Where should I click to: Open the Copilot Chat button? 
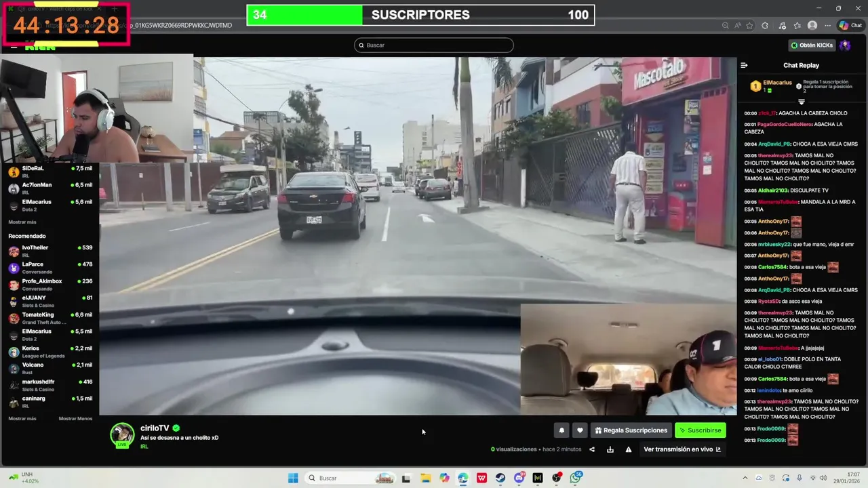click(850, 26)
